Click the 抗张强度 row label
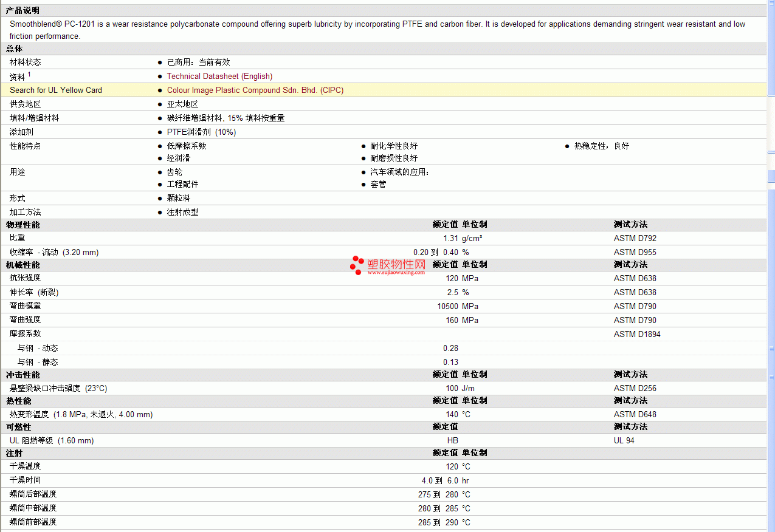This screenshot has width=775, height=532. point(26,278)
